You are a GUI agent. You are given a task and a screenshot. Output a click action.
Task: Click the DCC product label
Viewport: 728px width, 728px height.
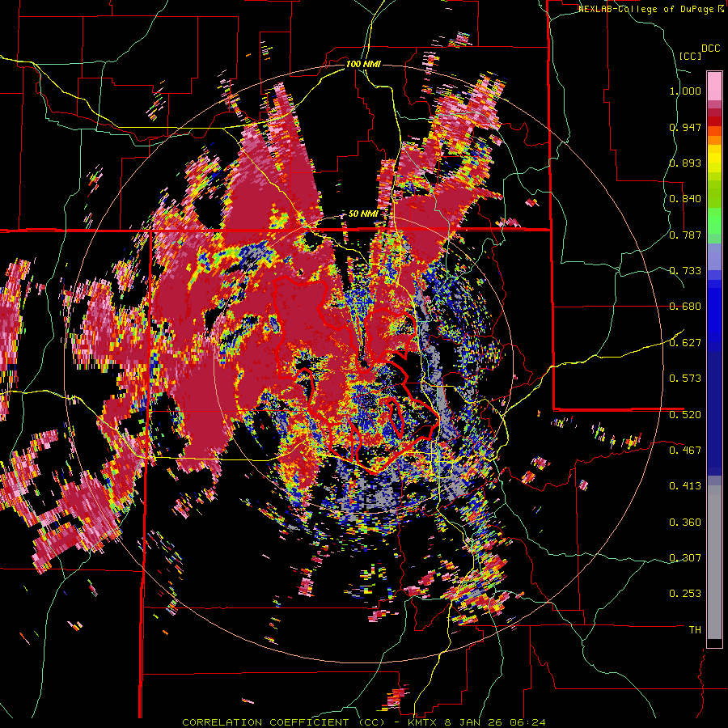tap(711, 49)
